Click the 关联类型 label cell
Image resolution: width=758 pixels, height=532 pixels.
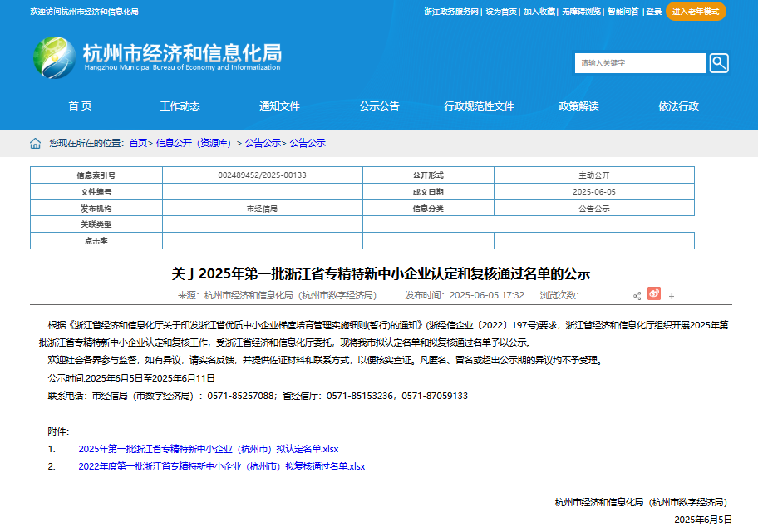click(96, 224)
